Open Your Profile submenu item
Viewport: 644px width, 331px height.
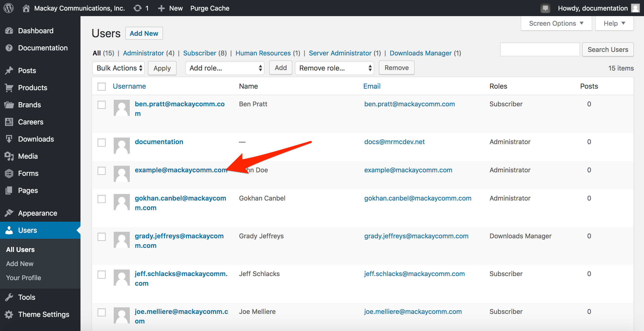coord(24,278)
